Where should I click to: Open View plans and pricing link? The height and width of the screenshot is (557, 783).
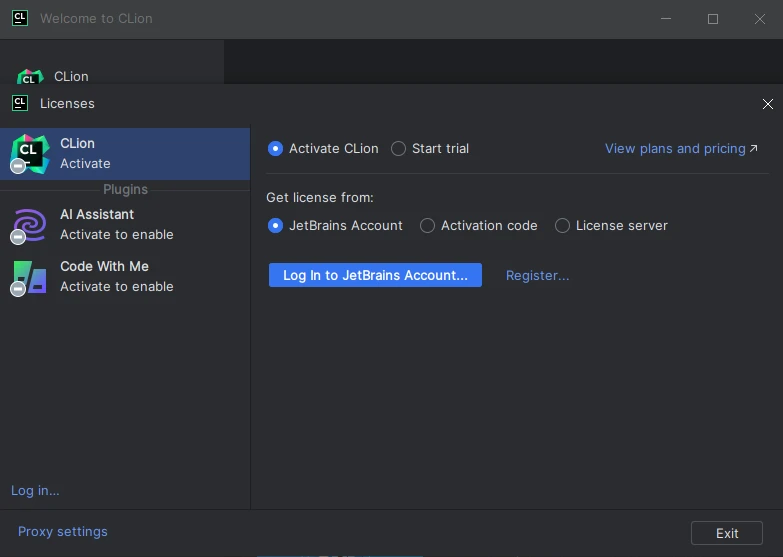(x=675, y=149)
